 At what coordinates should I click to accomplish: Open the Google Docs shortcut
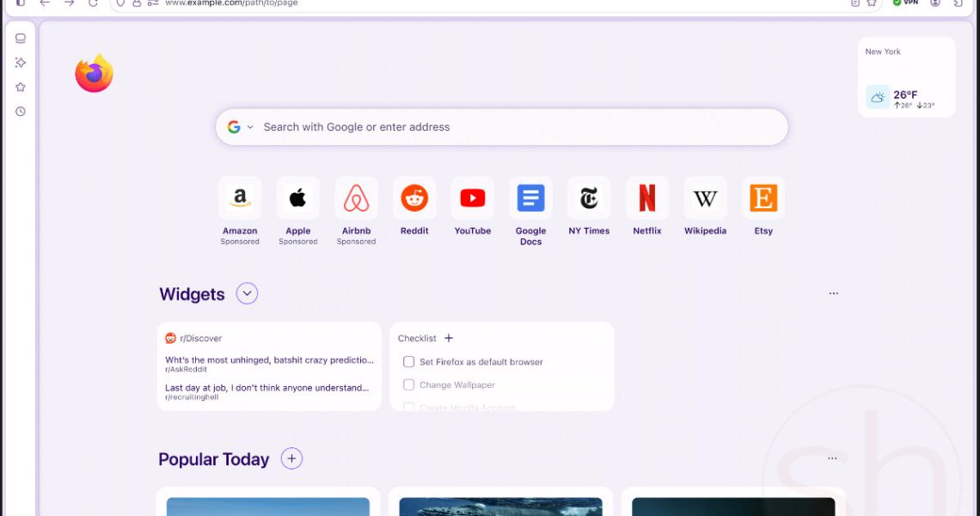(x=530, y=199)
